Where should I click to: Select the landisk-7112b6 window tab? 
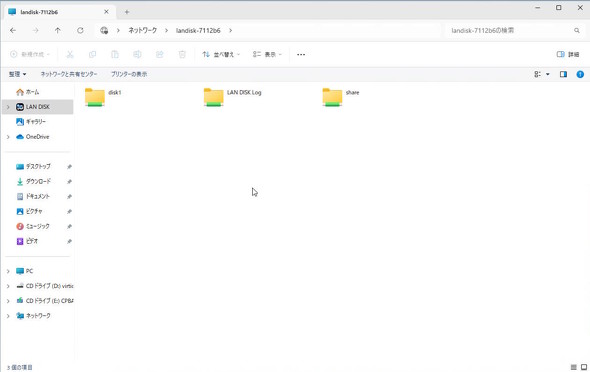58,12
